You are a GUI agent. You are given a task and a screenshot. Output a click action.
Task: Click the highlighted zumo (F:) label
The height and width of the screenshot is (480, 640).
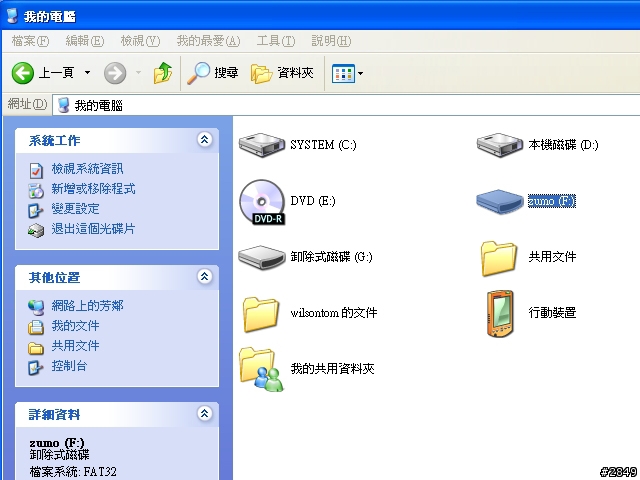pos(552,201)
